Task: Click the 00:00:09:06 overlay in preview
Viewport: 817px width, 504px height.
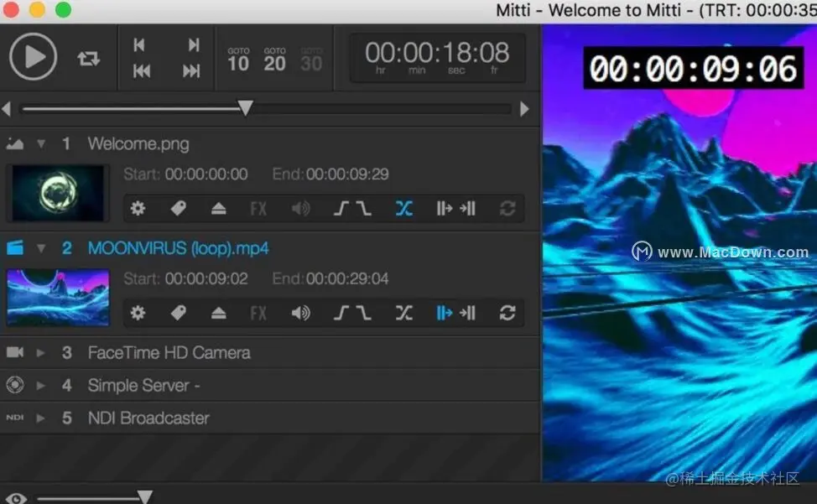Action: (693, 68)
